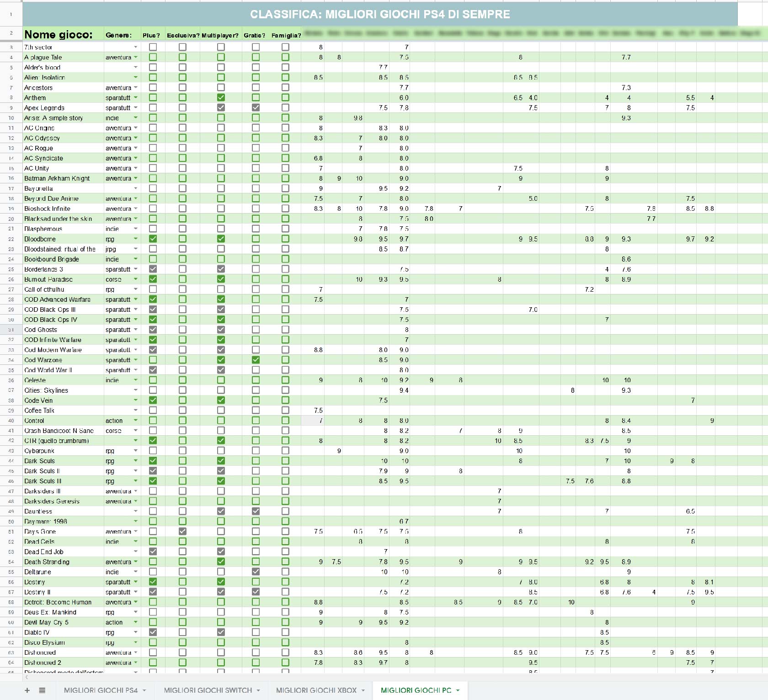This screenshot has height=700, width=768.
Task: Expand the genre dropdown for A plague Tale
Action: [136, 57]
